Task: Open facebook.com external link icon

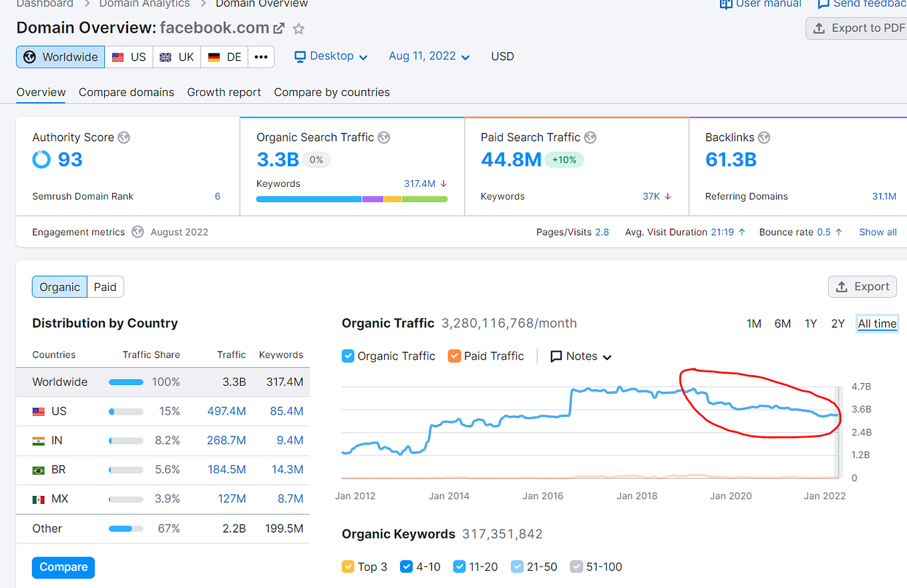Action: (279, 29)
